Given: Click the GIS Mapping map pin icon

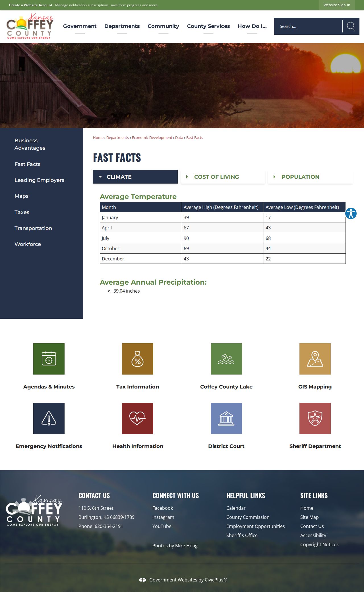Looking at the screenshot, I should pos(315,359).
